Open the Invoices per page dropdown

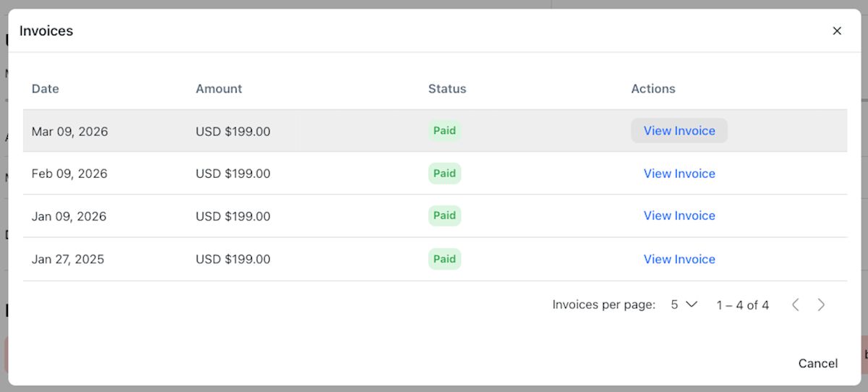pyautogui.click(x=683, y=305)
